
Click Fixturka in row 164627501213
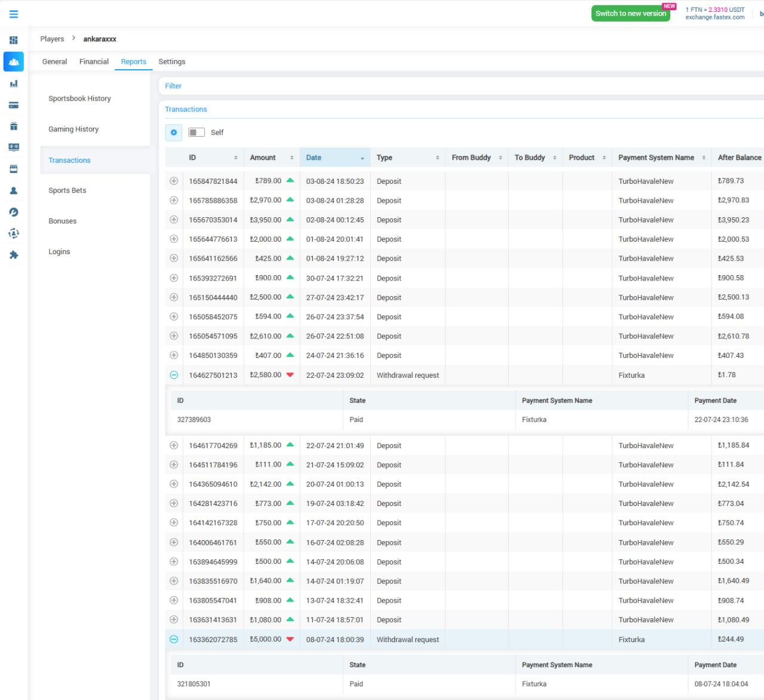point(631,375)
